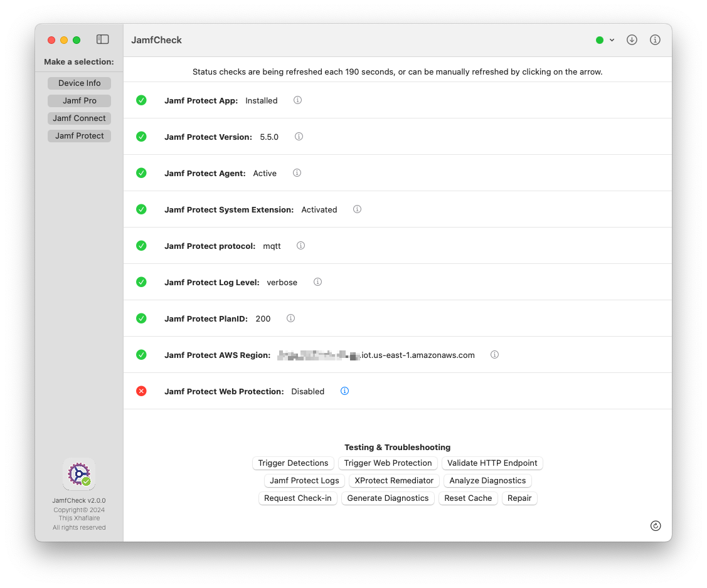Show info for Jamf Protect App
Screen dimensions: 707x588
pyautogui.click(x=297, y=100)
